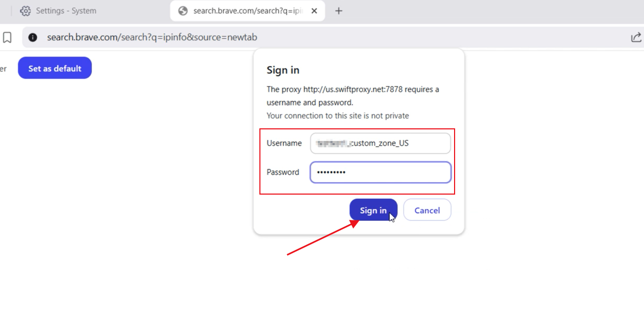Close the search.brave.com tab
The width and height of the screenshot is (644, 314).
(315, 11)
